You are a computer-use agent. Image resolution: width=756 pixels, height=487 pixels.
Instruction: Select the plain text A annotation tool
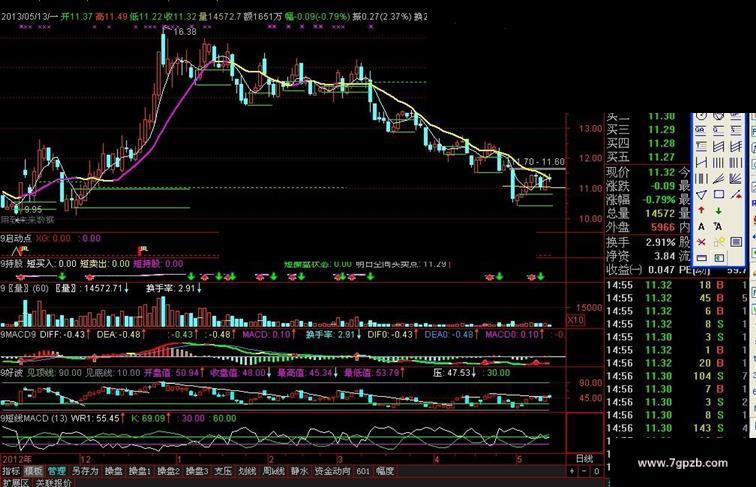pyautogui.click(x=702, y=227)
